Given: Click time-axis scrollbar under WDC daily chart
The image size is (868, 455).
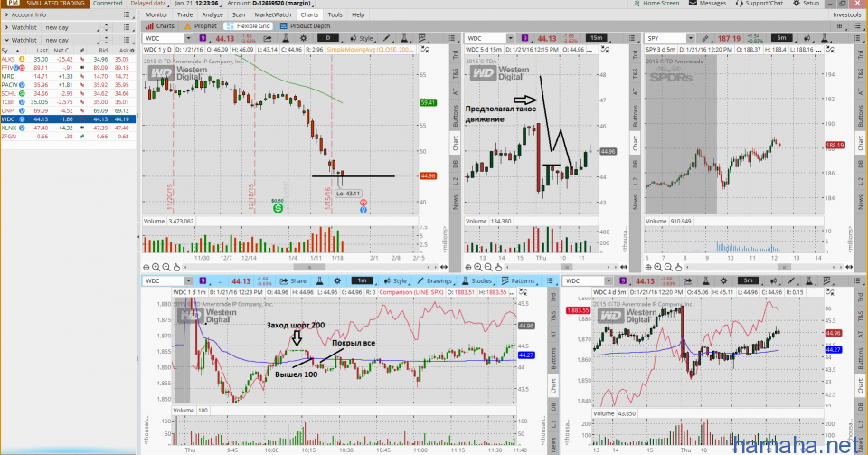Looking at the screenshot, I should pyautogui.click(x=309, y=268).
